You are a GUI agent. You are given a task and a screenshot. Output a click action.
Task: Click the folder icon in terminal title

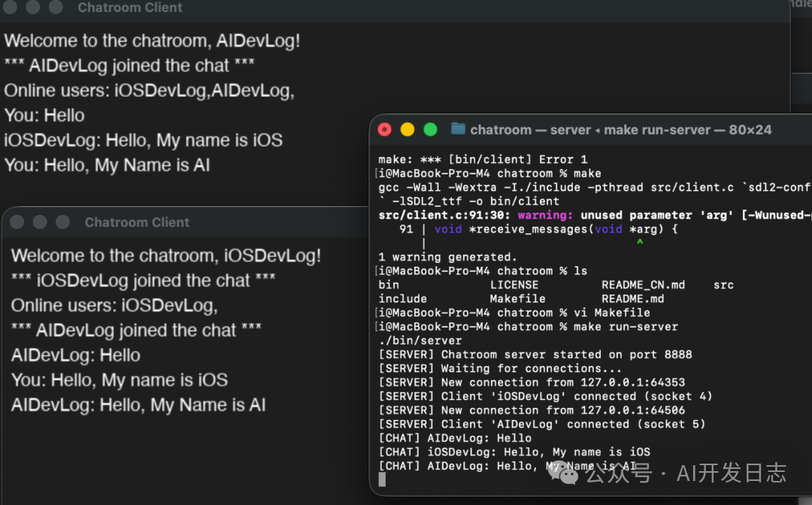click(x=458, y=129)
